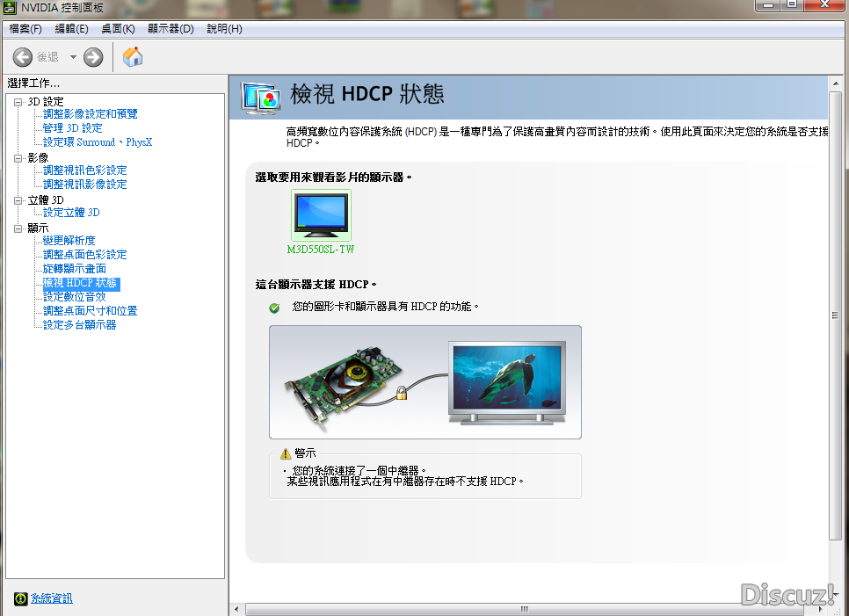This screenshot has height=616, width=849.
Task: Click the green HDCP supported checkmark icon
Action: (274, 308)
